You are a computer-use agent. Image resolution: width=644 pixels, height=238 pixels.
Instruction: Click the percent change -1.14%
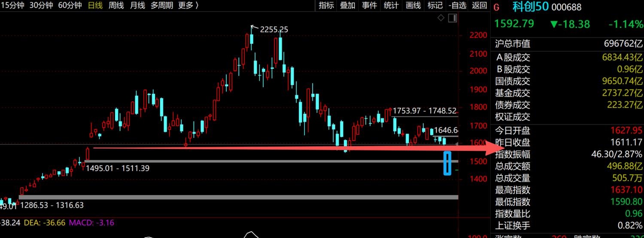coord(626,24)
